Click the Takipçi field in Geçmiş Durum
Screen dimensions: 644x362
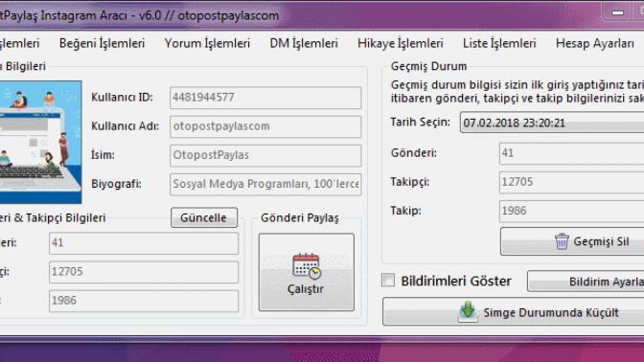571,182
